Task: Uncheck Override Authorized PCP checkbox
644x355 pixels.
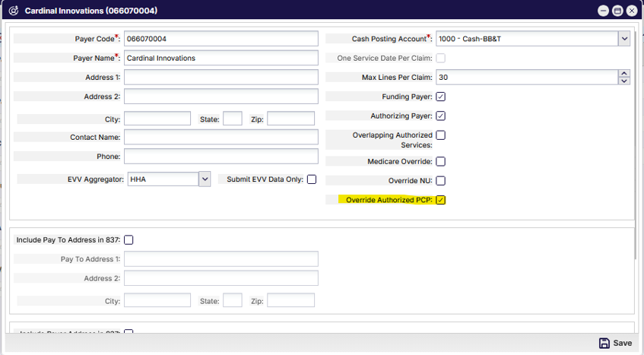Action: (x=441, y=200)
